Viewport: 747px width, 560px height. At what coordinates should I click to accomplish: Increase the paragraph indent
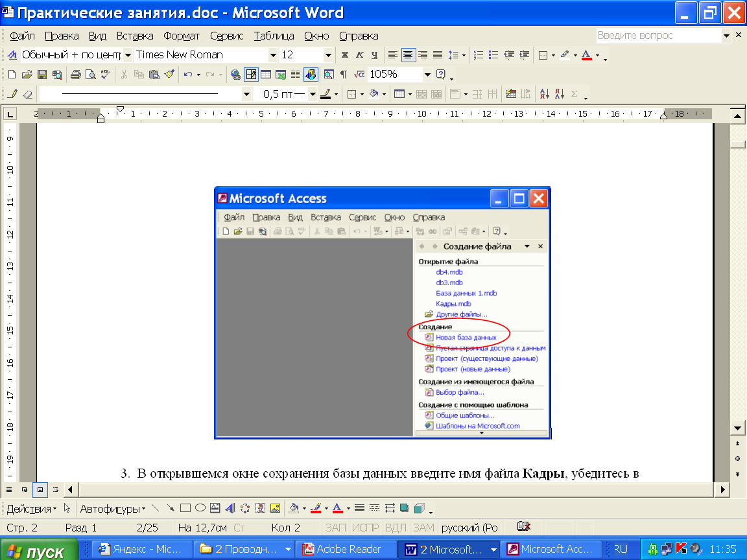524,55
